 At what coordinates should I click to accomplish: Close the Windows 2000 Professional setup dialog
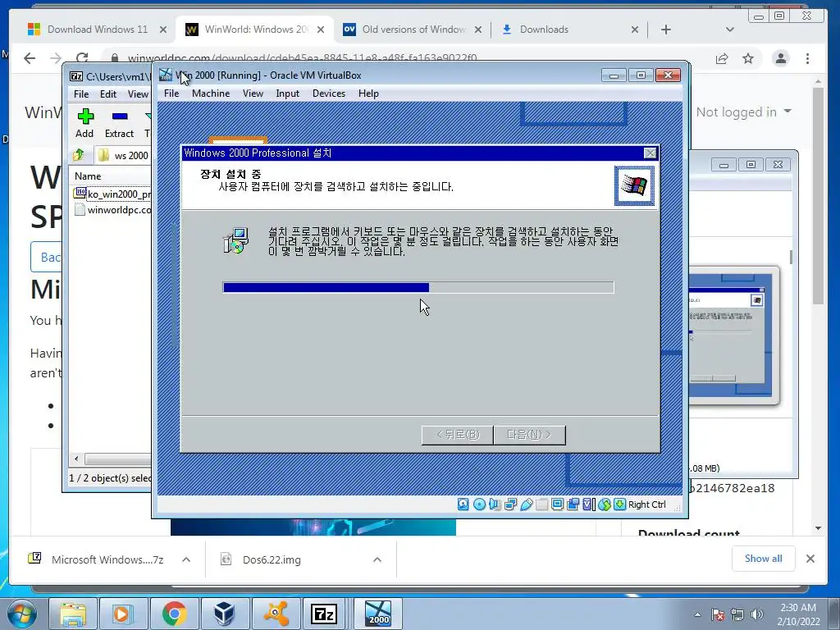(650, 153)
